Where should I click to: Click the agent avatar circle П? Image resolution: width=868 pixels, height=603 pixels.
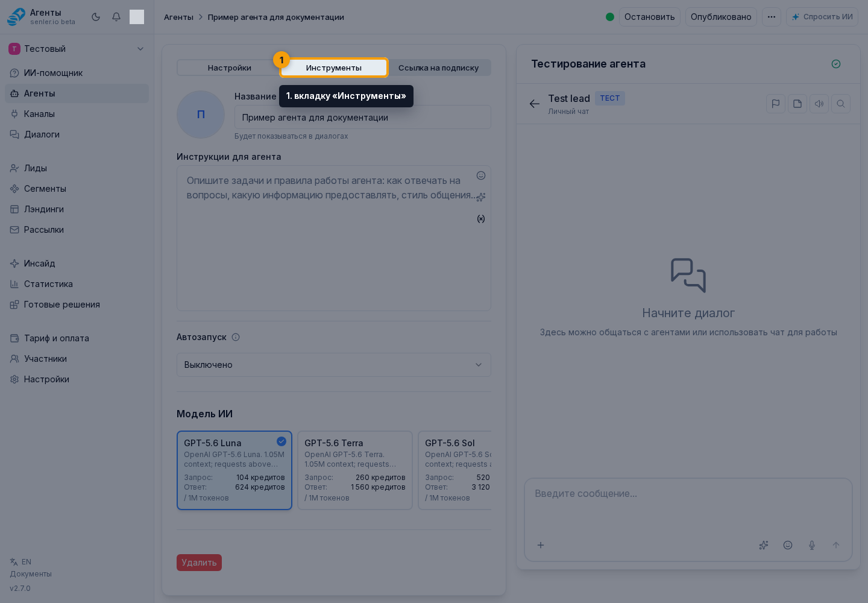click(201, 115)
